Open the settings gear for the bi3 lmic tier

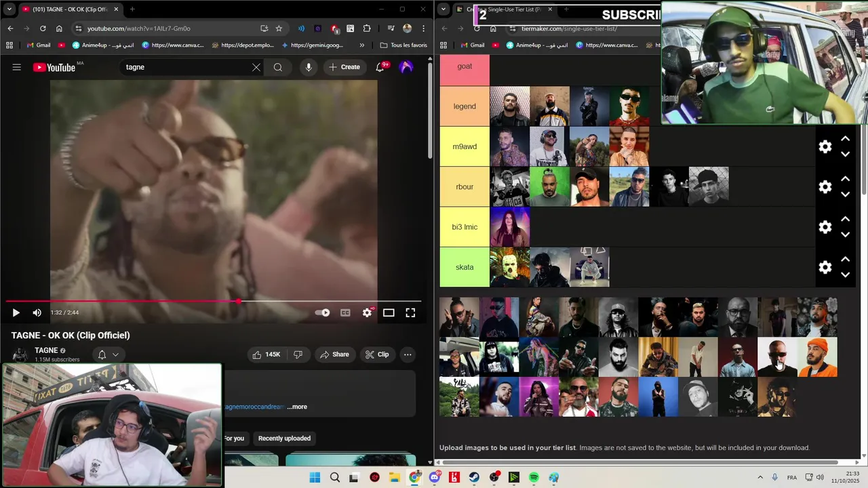(x=825, y=227)
